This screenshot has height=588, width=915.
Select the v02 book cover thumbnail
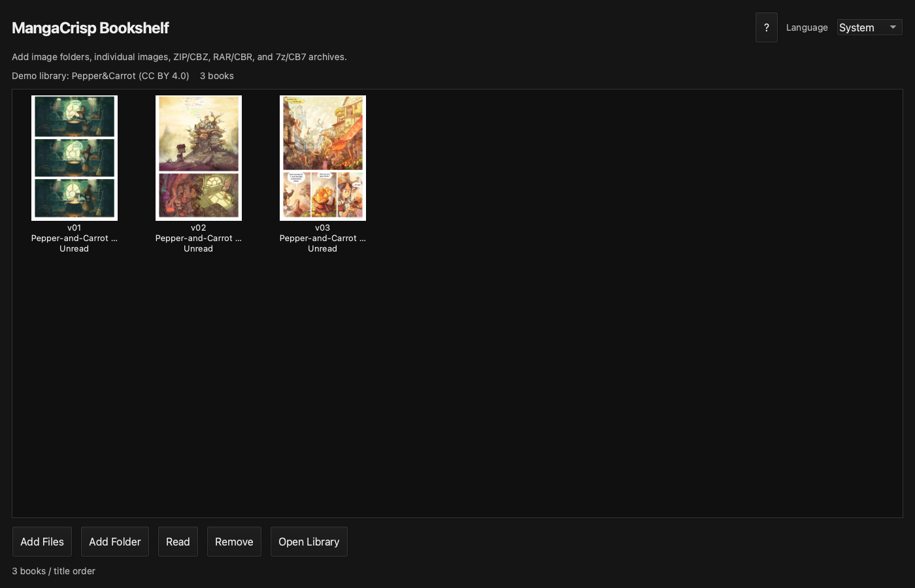[199, 158]
